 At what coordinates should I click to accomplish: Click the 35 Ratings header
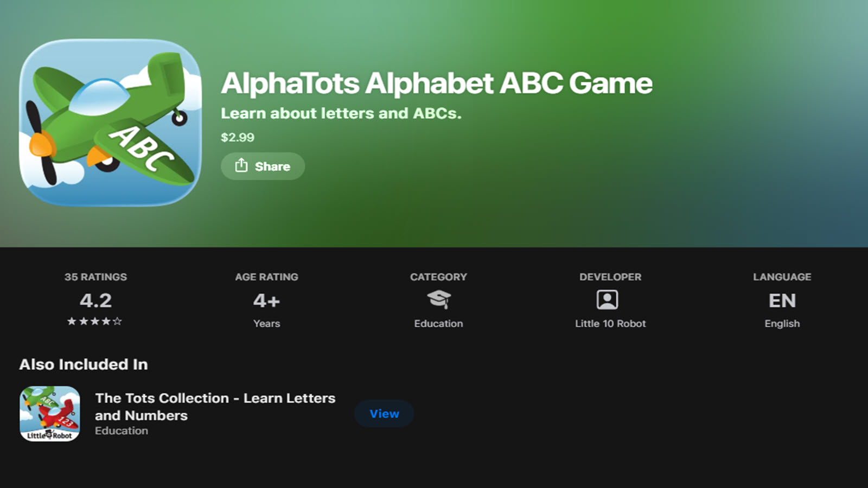coord(95,277)
